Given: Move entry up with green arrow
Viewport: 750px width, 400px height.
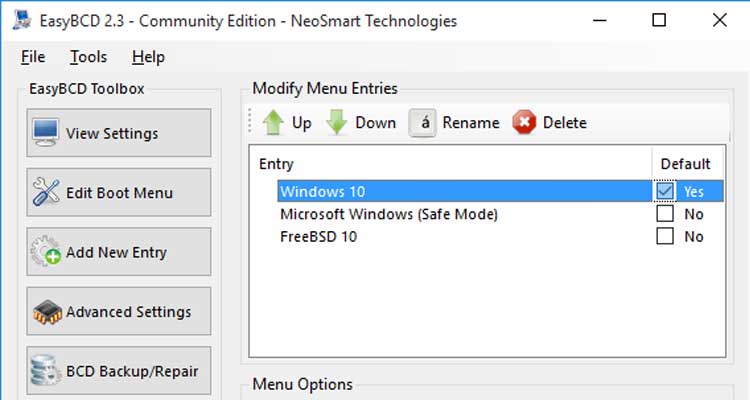Looking at the screenshot, I should (273, 122).
